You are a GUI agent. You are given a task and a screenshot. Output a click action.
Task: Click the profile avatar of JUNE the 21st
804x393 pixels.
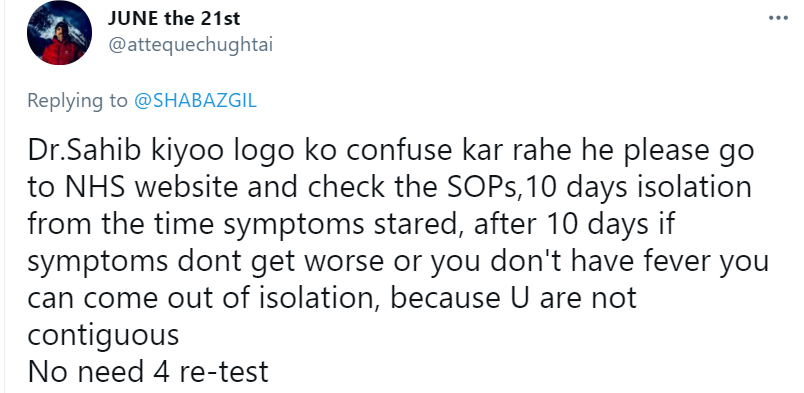coord(59,33)
